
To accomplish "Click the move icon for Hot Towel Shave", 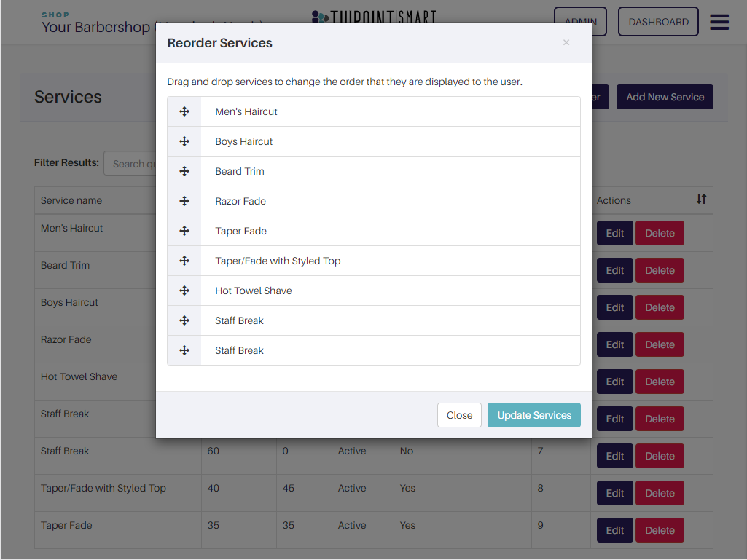I will pyautogui.click(x=184, y=291).
